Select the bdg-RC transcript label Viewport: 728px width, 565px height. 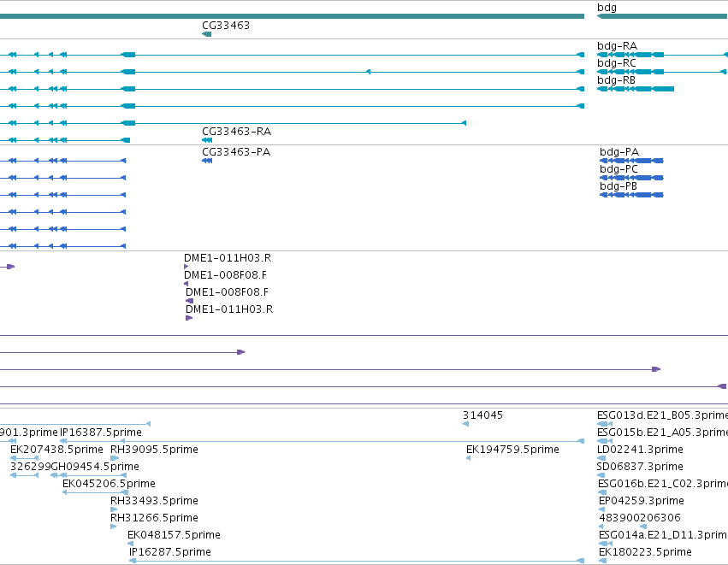tap(617, 63)
